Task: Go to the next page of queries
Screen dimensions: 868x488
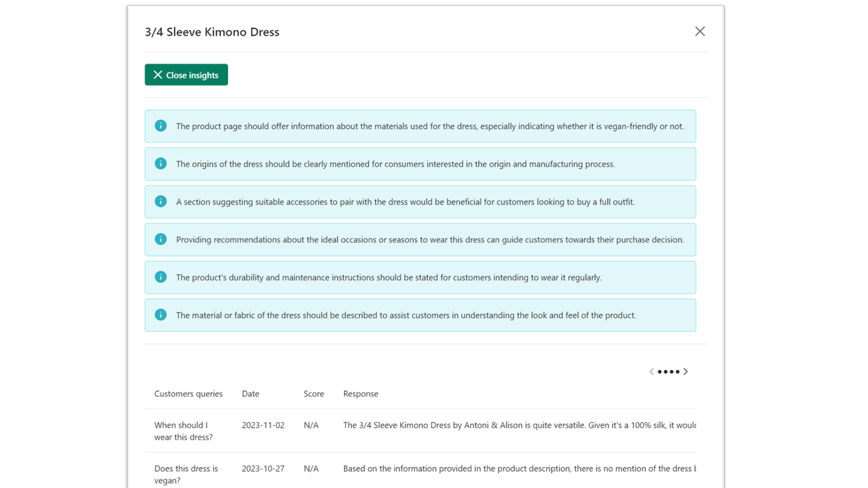Action: [686, 371]
